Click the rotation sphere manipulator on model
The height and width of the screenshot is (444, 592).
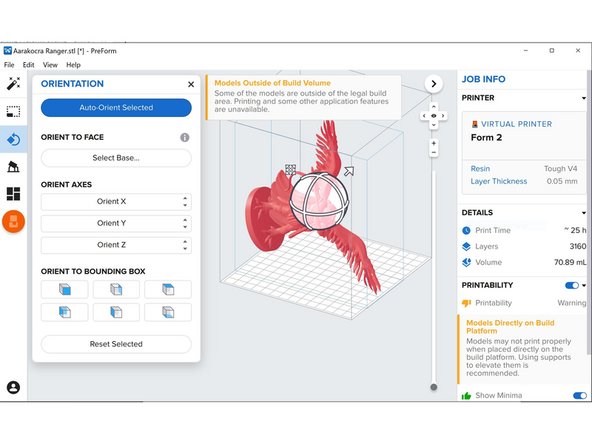pos(319,201)
